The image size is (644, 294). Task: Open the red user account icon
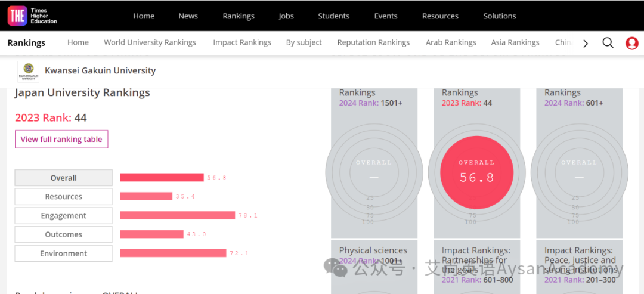point(631,43)
